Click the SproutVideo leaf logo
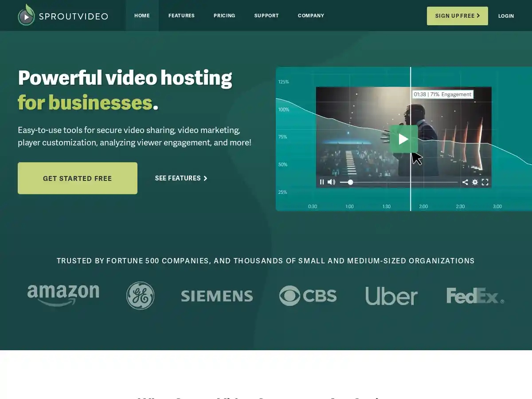The width and height of the screenshot is (532, 399). click(x=26, y=16)
